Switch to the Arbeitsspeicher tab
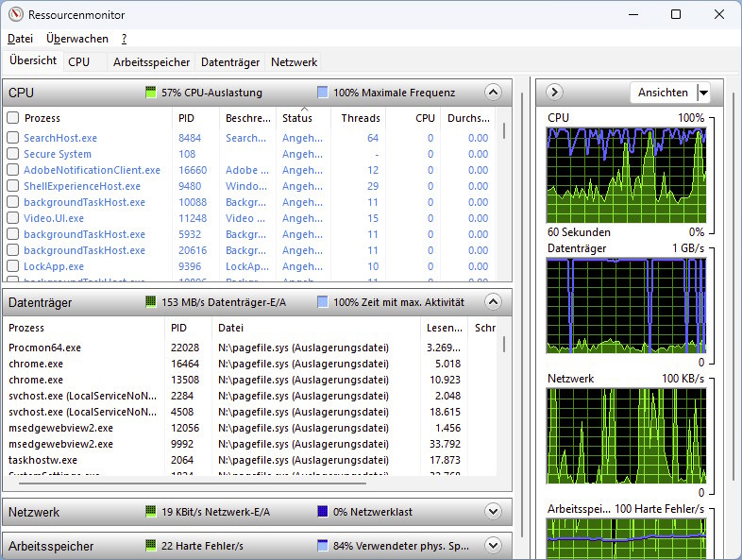The image size is (742, 560). pyautogui.click(x=152, y=62)
